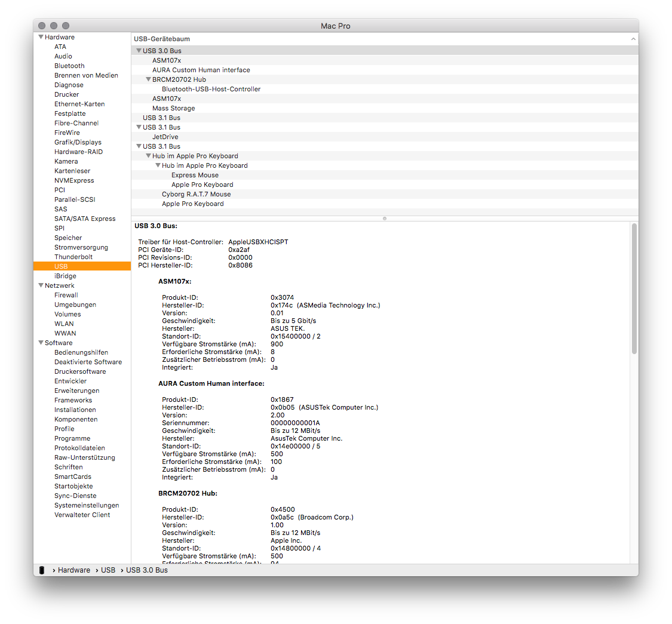Click the zoom window button
The height and width of the screenshot is (624, 672).
(66, 26)
